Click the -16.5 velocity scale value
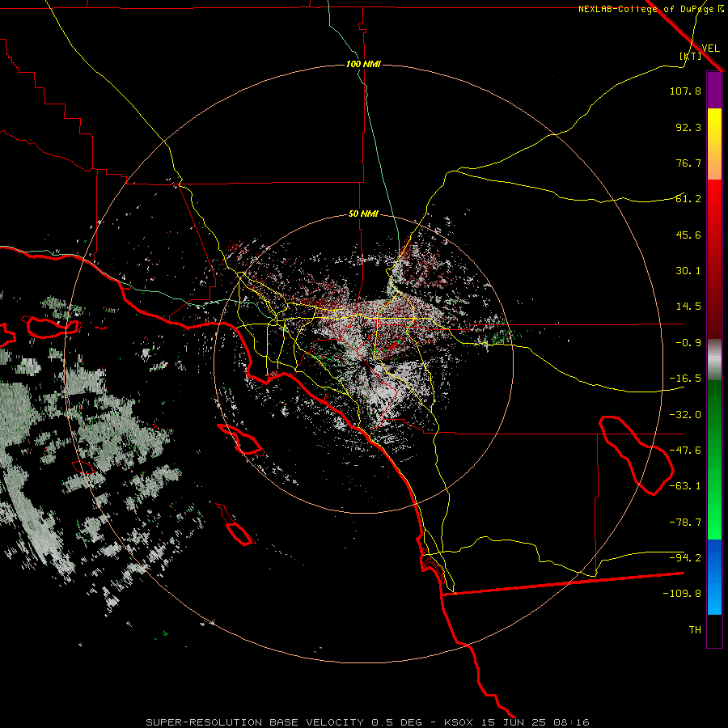The width and height of the screenshot is (728, 728). point(685,379)
